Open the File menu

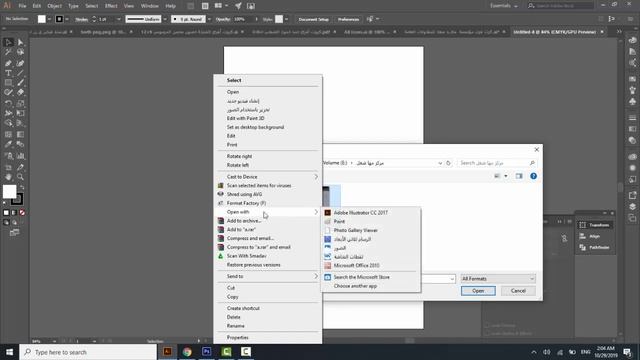coord(22,6)
